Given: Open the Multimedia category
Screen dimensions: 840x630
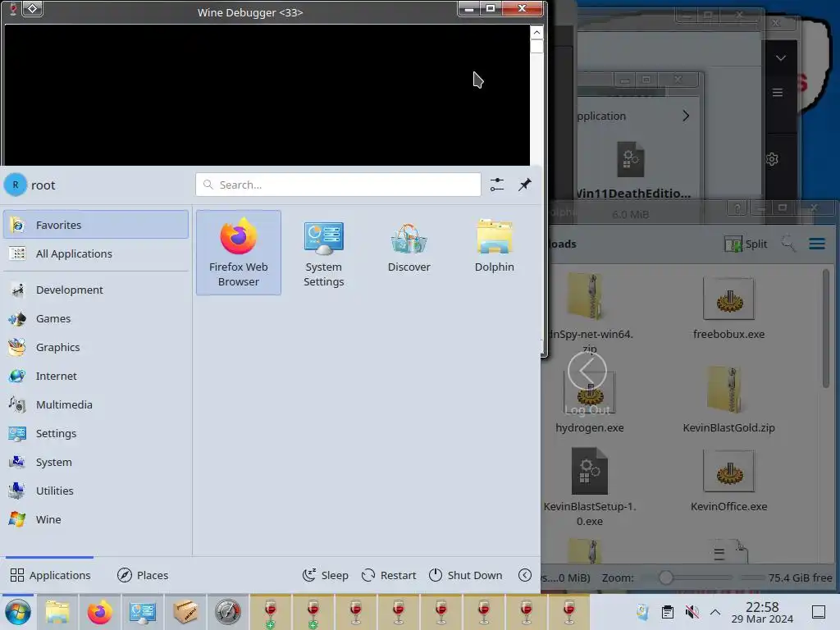Looking at the screenshot, I should (96, 404).
